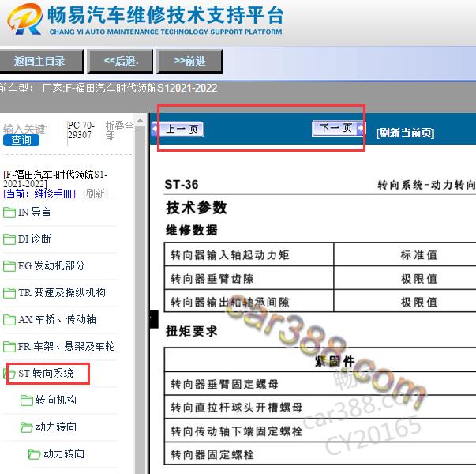Viewport: 476px width, 474px height.
Task: Go to next page with 下一页
Action: pos(338,128)
